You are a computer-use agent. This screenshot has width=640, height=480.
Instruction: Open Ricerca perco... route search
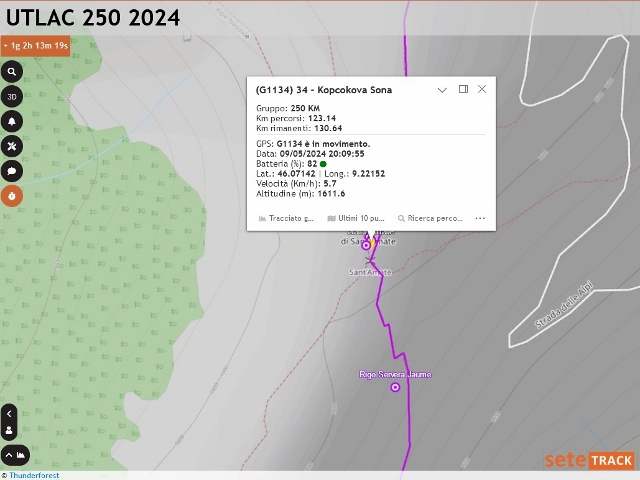point(430,218)
